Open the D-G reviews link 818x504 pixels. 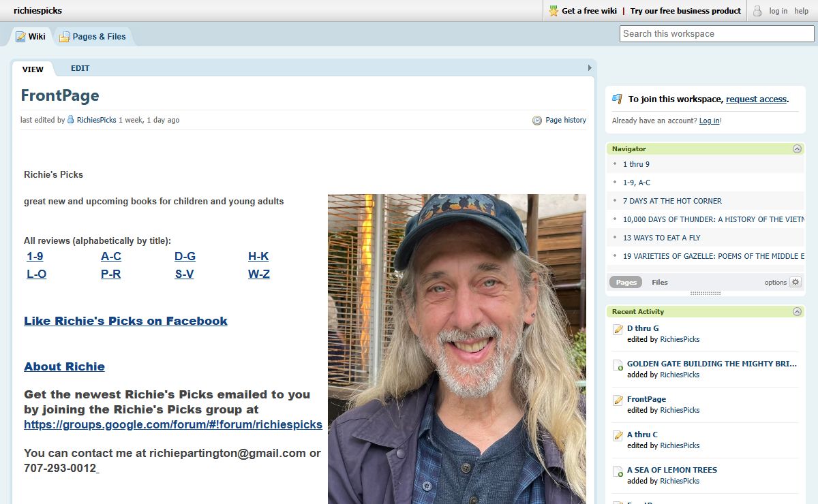click(185, 256)
